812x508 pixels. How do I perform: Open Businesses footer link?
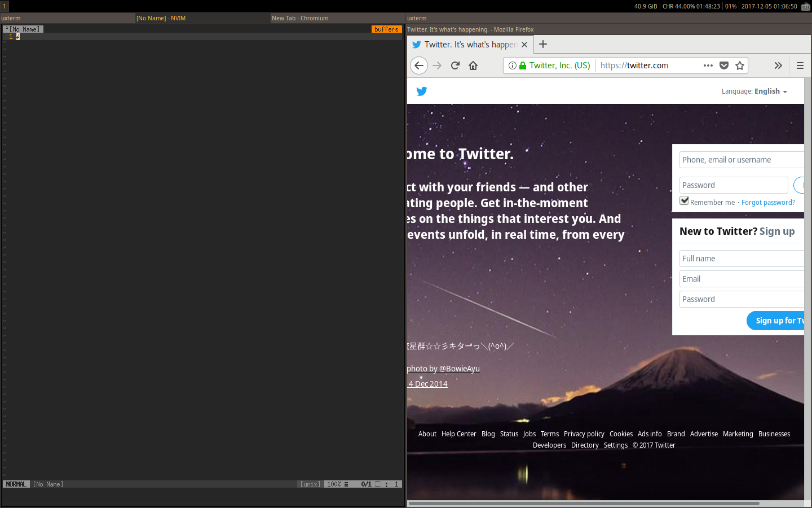[774, 434]
